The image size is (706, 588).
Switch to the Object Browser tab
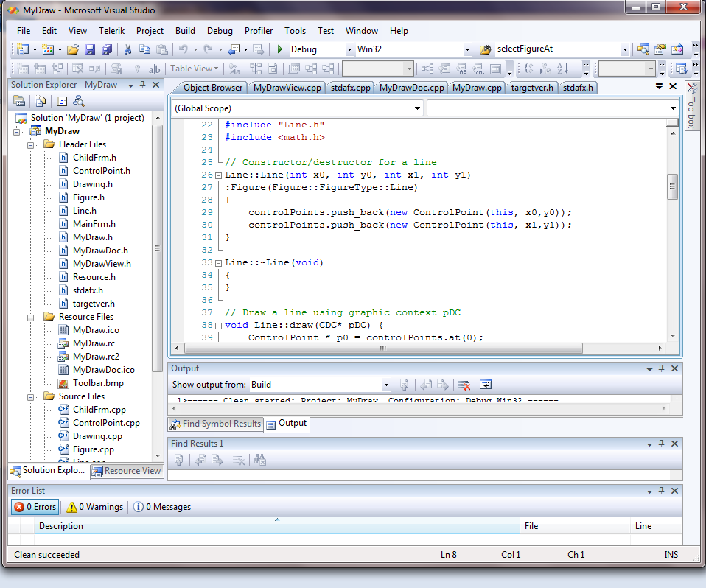click(x=212, y=88)
